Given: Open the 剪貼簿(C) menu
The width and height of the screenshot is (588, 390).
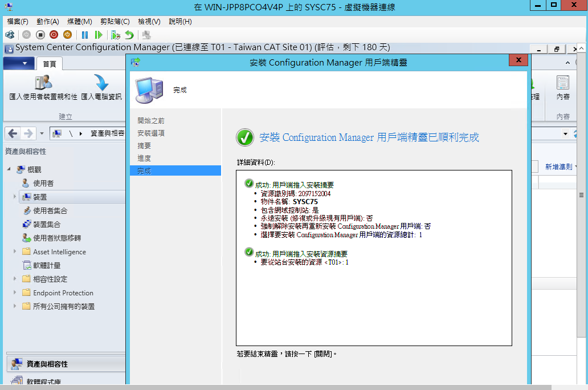Looking at the screenshot, I should tap(115, 22).
